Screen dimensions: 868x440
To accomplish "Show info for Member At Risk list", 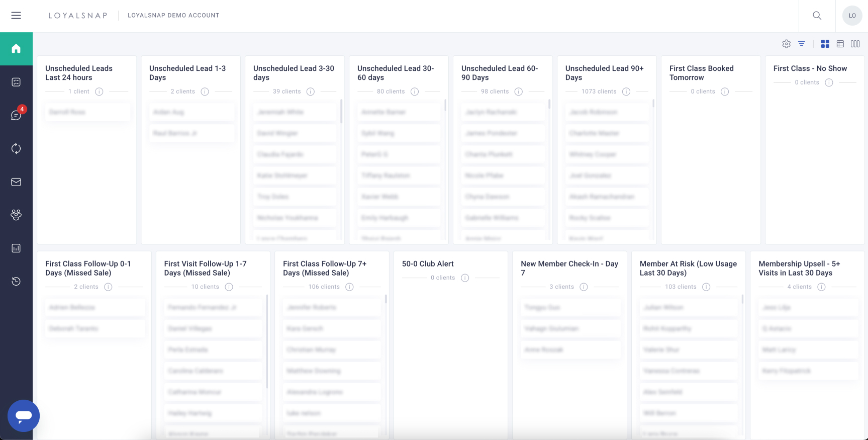I will tap(706, 287).
